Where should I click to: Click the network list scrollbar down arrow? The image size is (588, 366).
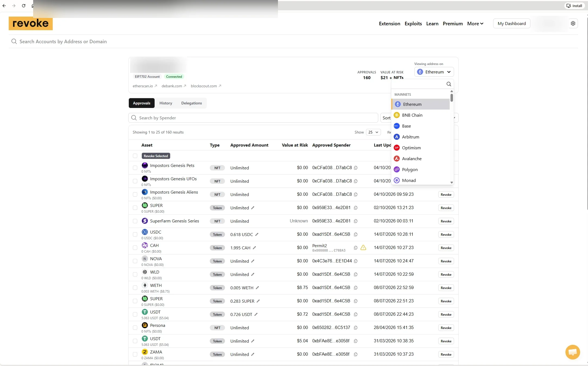point(452,182)
